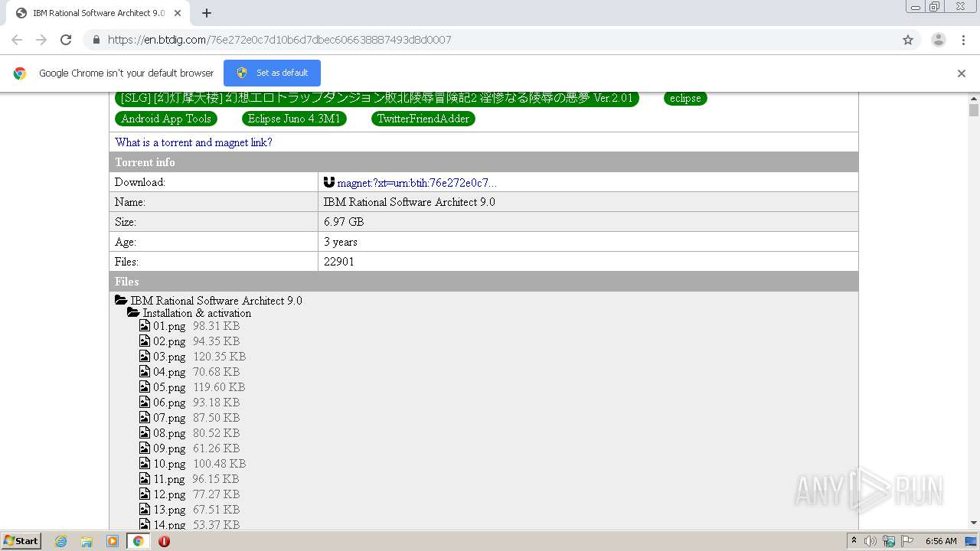Select the 22901 files count
The image size is (980, 551).
click(339, 262)
